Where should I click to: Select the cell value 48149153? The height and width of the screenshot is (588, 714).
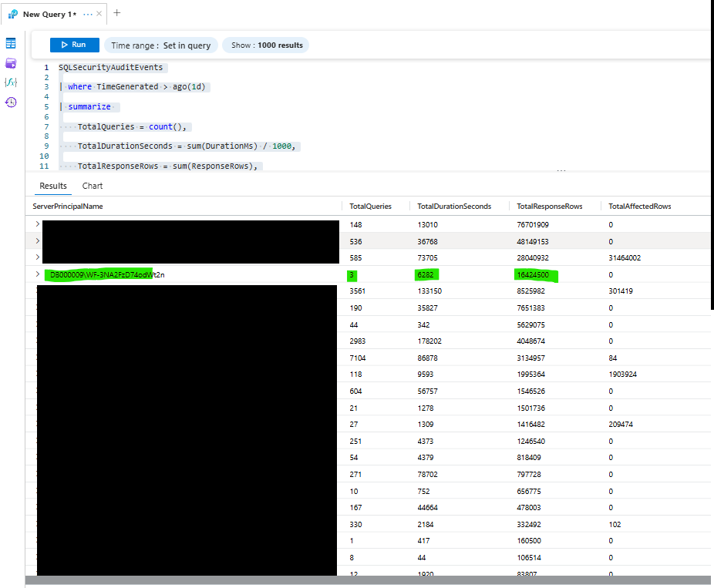click(533, 242)
